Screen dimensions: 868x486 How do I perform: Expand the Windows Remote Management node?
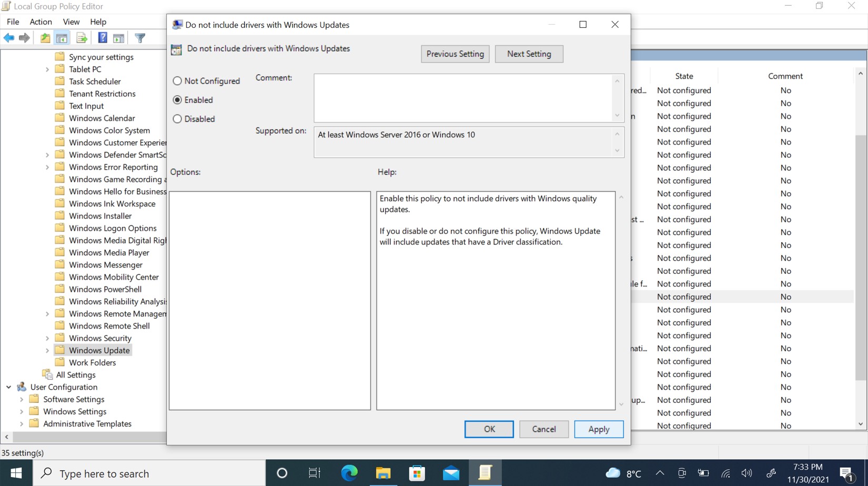pyautogui.click(x=47, y=313)
